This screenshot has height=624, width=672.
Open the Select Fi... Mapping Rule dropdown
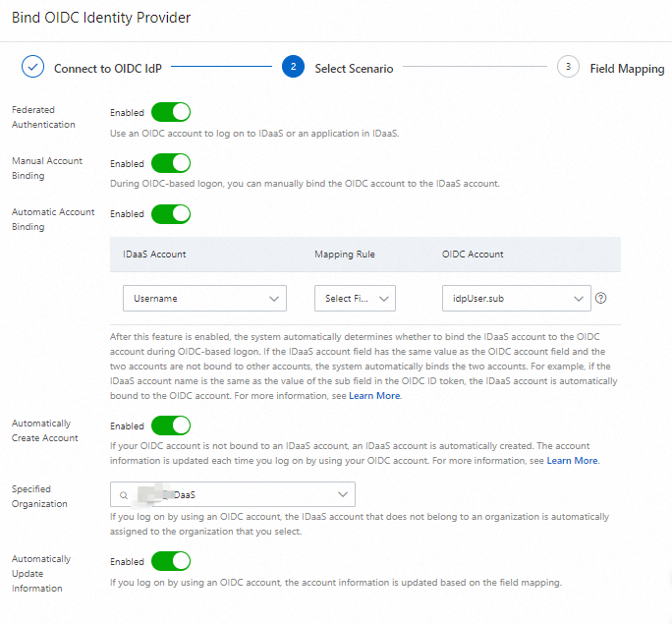point(355,299)
